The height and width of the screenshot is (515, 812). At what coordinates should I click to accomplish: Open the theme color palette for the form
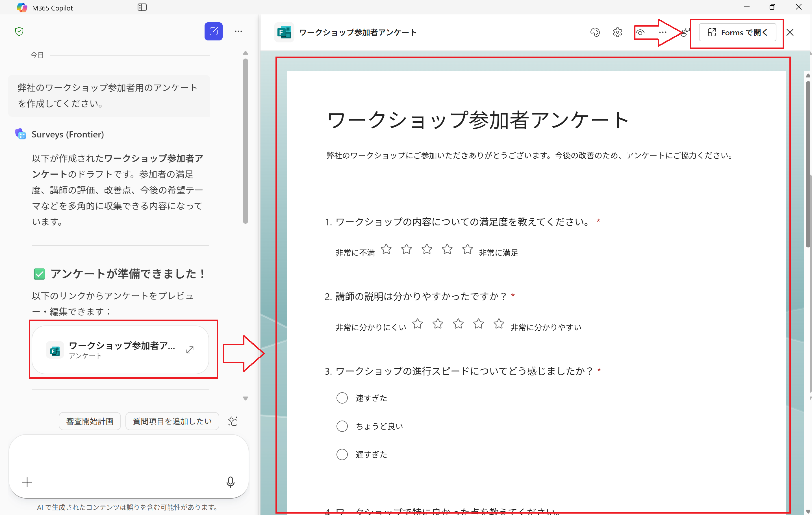point(595,32)
